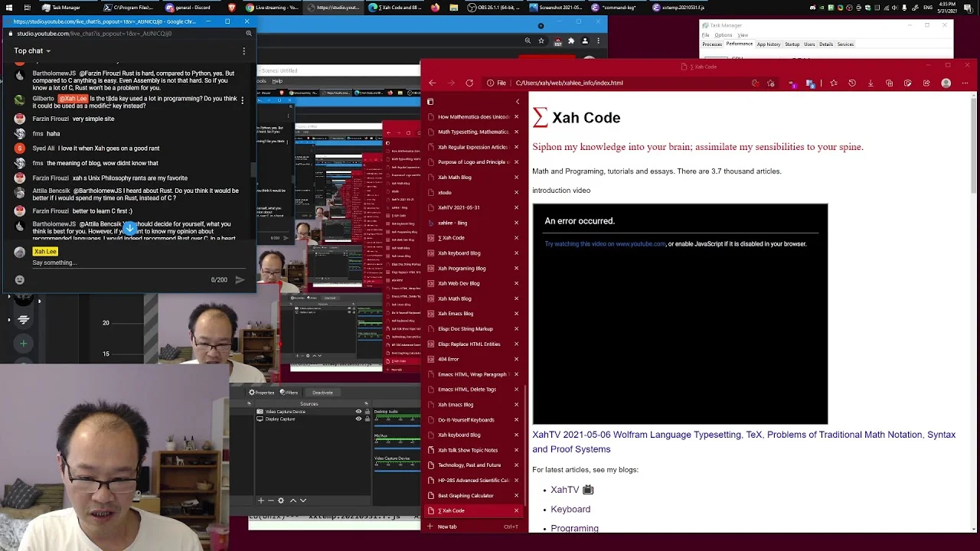Open OBS source settings gear

tap(281, 500)
